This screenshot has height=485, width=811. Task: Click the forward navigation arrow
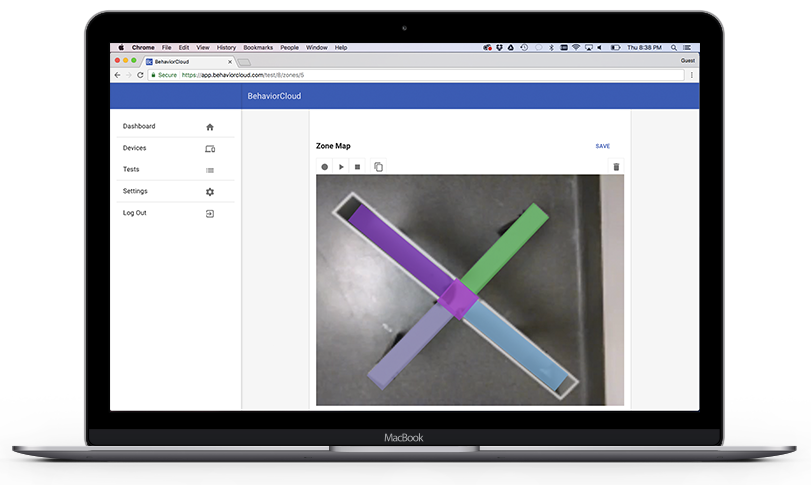[x=128, y=75]
